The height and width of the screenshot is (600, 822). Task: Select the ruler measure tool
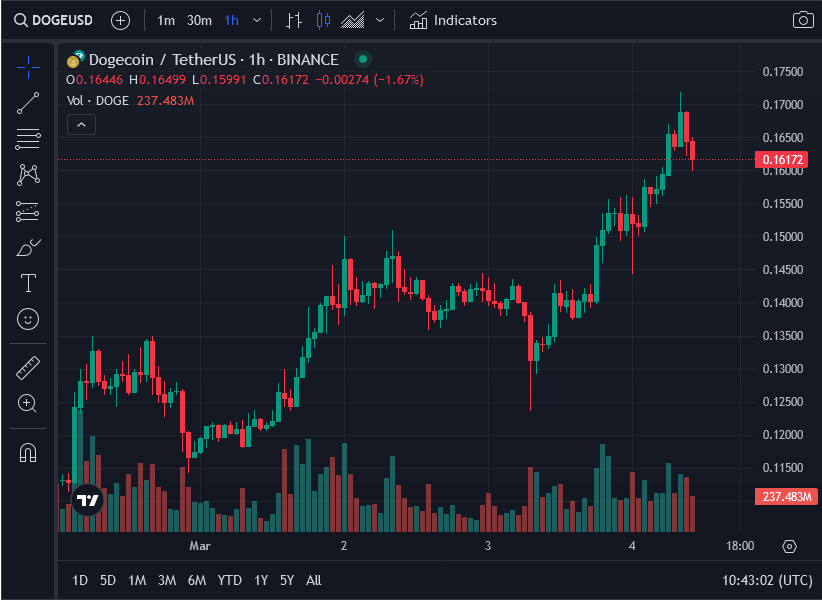pos(28,368)
